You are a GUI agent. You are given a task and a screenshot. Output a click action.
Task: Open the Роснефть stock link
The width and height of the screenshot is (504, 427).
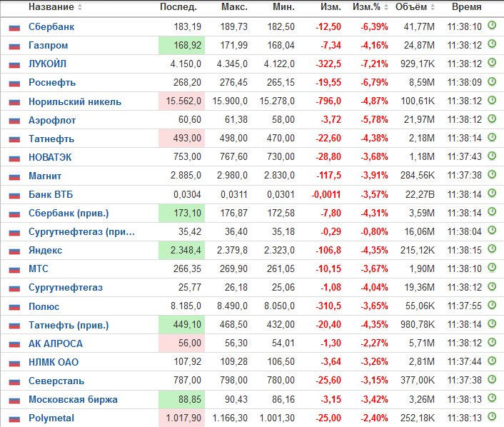coord(52,83)
